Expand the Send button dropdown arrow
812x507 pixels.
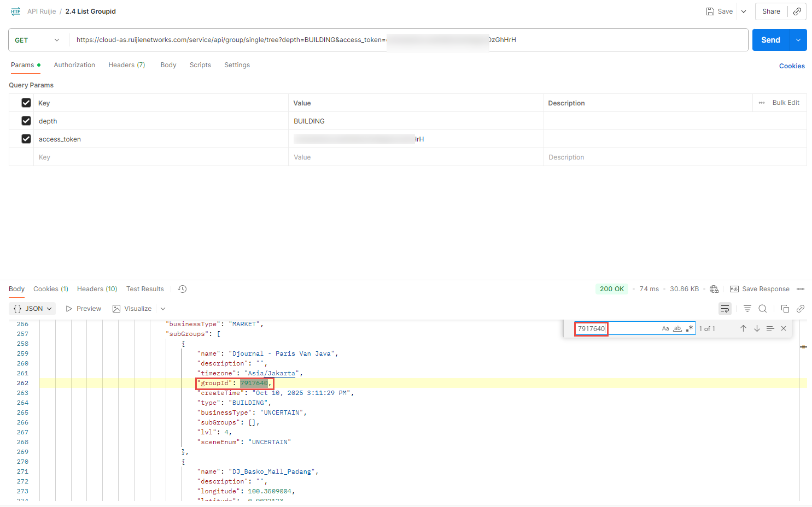(798, 40)
